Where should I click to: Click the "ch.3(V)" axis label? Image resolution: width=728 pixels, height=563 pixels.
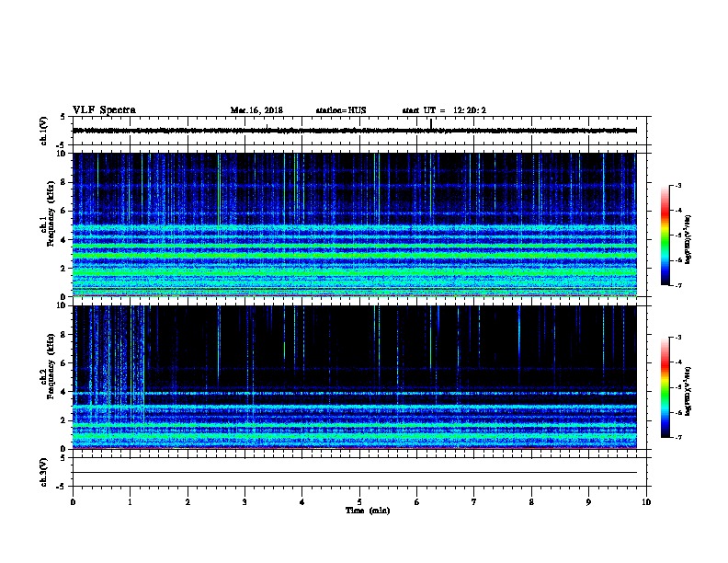point(44,472)
